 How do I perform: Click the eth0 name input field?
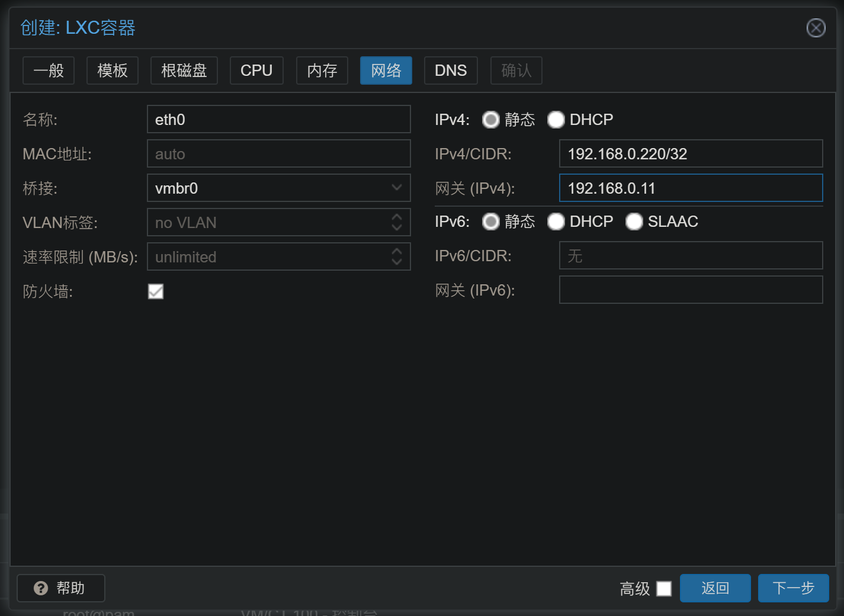(278, 120)
